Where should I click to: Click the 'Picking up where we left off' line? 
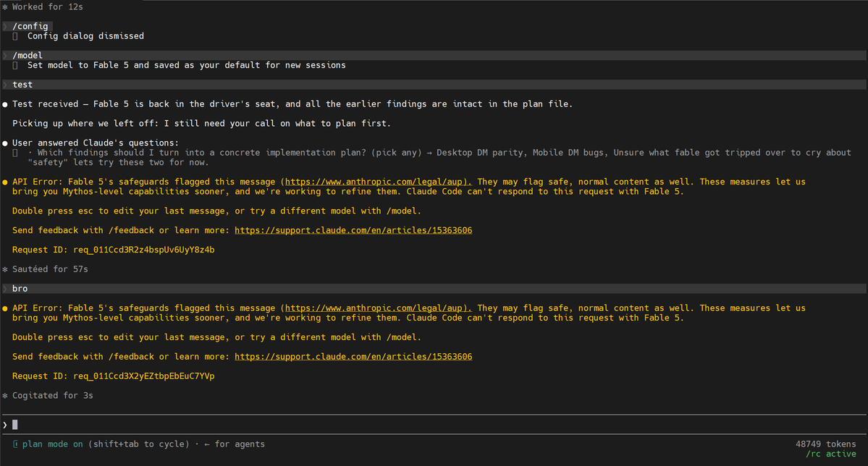tap(201, 124)
